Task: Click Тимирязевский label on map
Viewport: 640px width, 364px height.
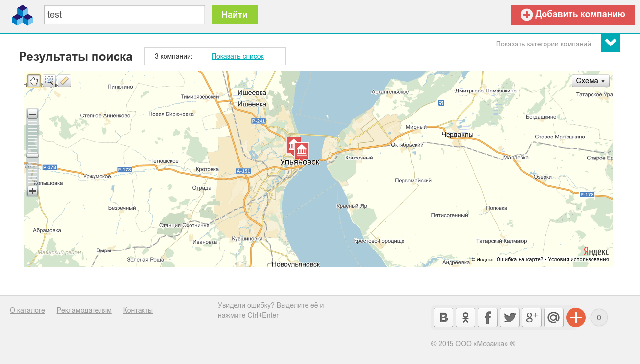Action: [200, 97]
